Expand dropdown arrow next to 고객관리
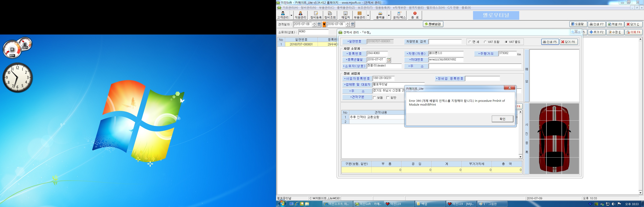Screen dimensions: 644x207 coord(291,15)
